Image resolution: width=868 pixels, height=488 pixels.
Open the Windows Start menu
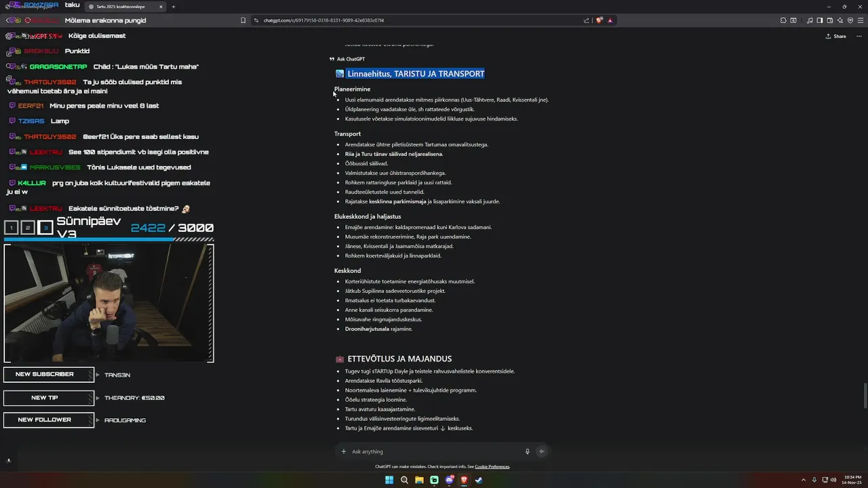389,480
